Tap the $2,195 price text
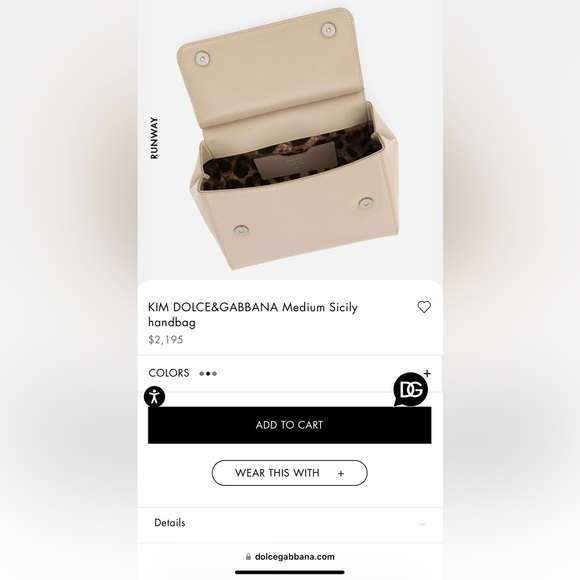The height and width of the screenshot is (580, 580). point(166,340)
